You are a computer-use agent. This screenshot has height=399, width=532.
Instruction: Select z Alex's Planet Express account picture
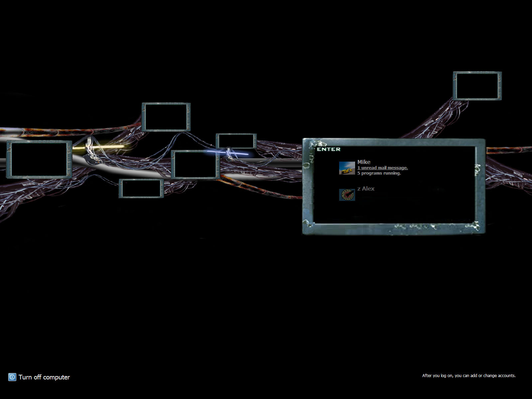tap(347, 195)
